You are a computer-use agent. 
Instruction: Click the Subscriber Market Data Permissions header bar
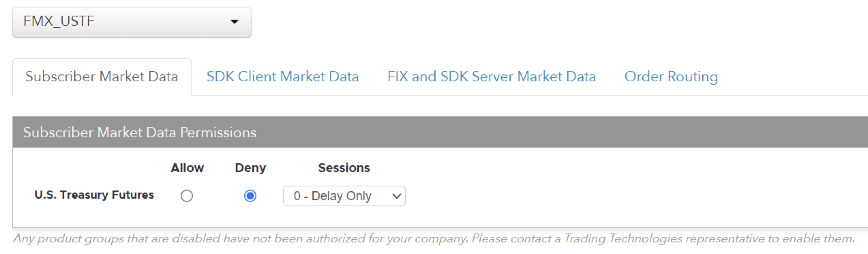click(x=440, y=132)
